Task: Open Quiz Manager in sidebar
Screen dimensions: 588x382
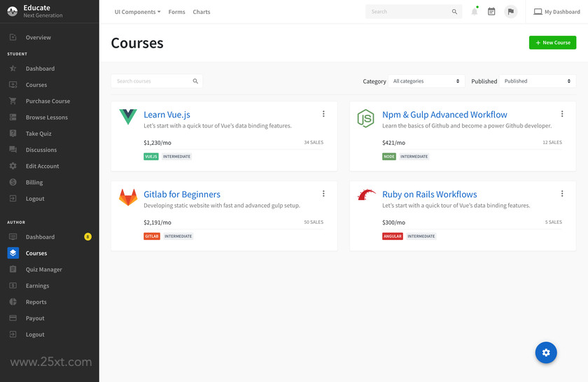Action: tap(44, 269)
